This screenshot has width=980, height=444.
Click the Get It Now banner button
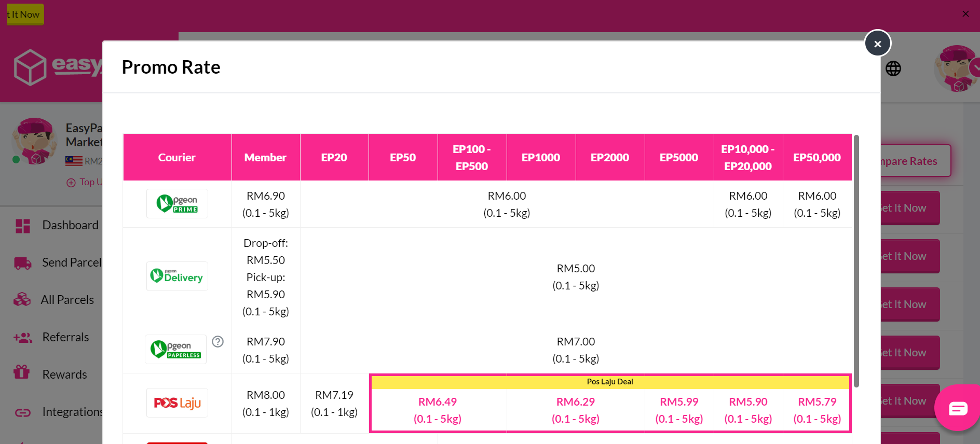coord(24,15)
